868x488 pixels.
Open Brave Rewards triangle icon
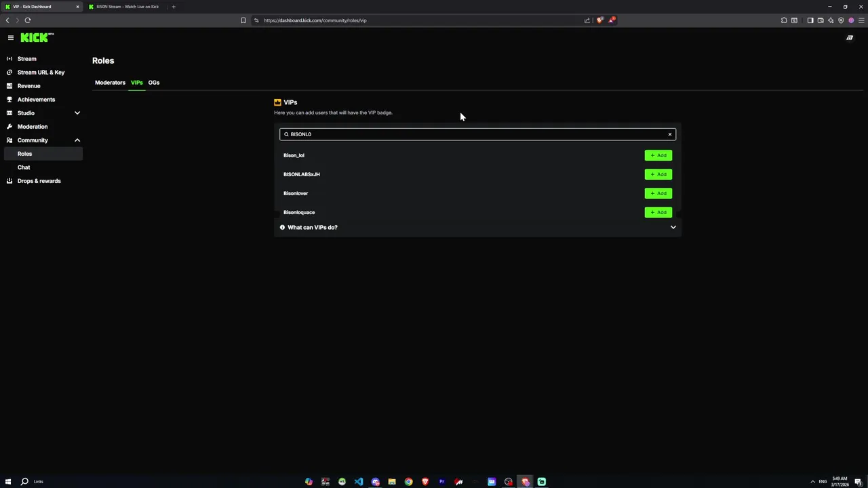pyautogui.click(x=611, y=20)
